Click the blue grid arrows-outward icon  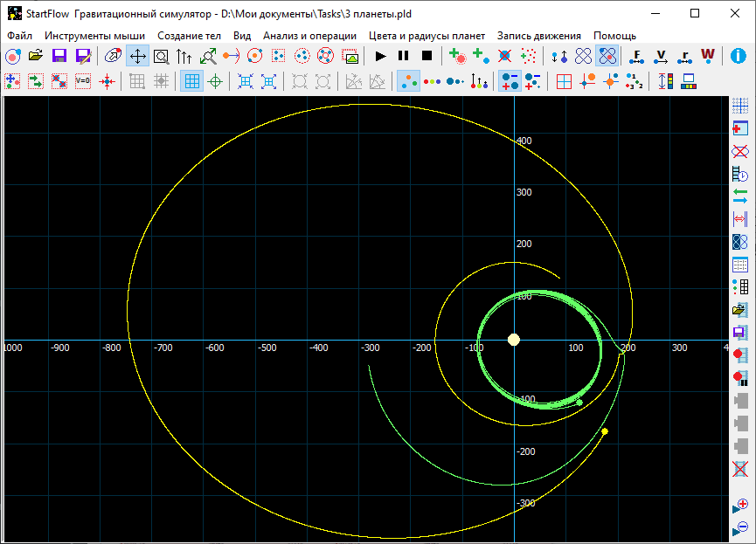click(269, 81)
